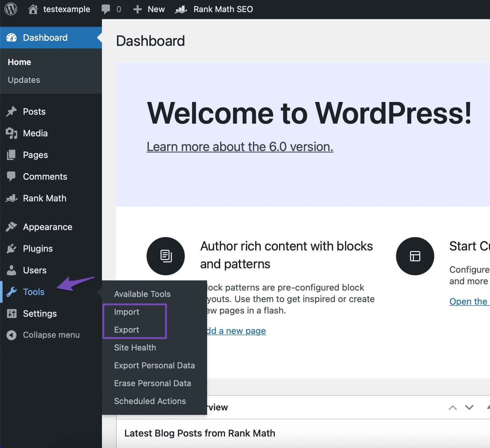Click the plus icon next to New
The image size is (490, 448).
pos(137,9)
